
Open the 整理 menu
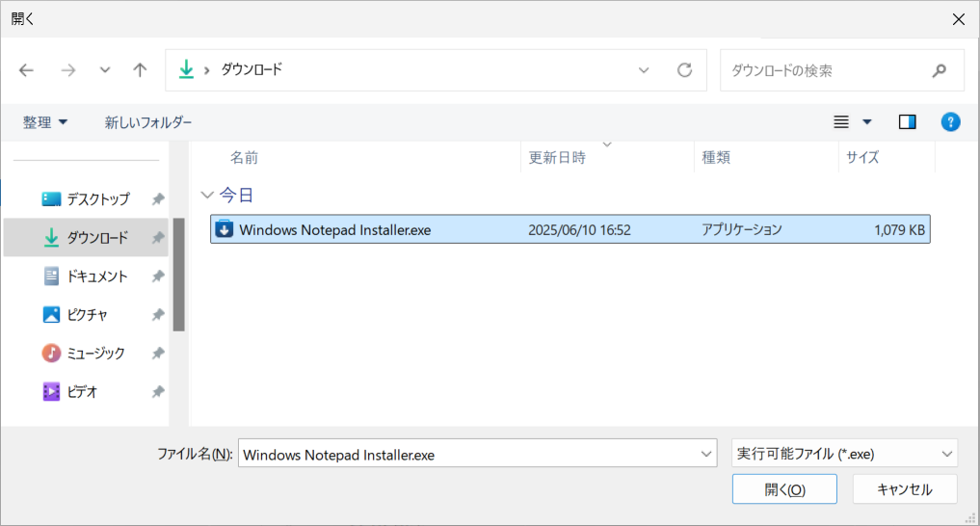[x=44, y=121]
